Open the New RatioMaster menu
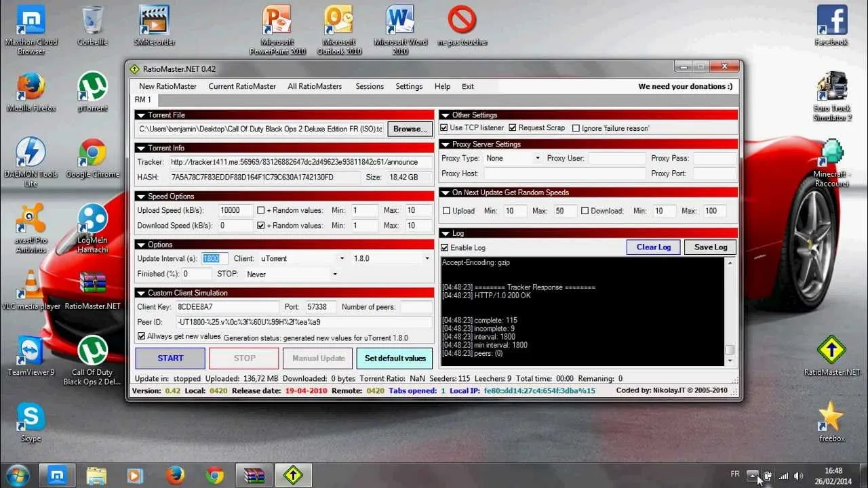Viewport: 868px width, 488px height. (167, 86)
